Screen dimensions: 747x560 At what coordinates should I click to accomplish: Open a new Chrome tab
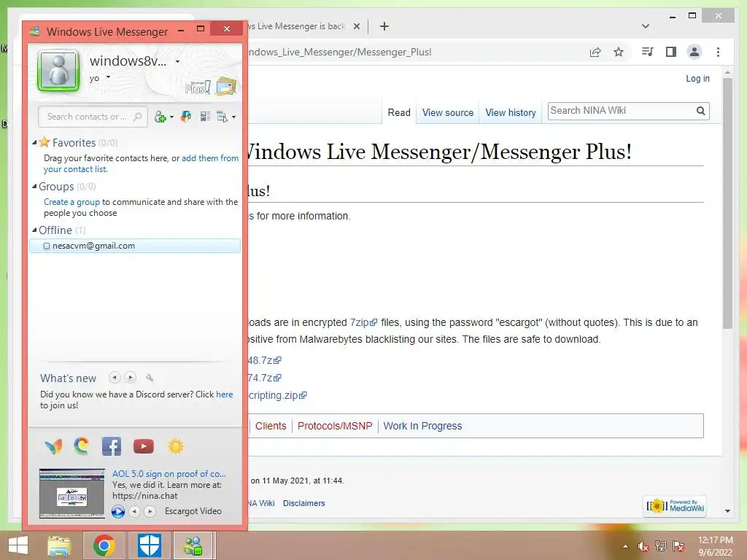pyautogui.click(x=384, y=26)
